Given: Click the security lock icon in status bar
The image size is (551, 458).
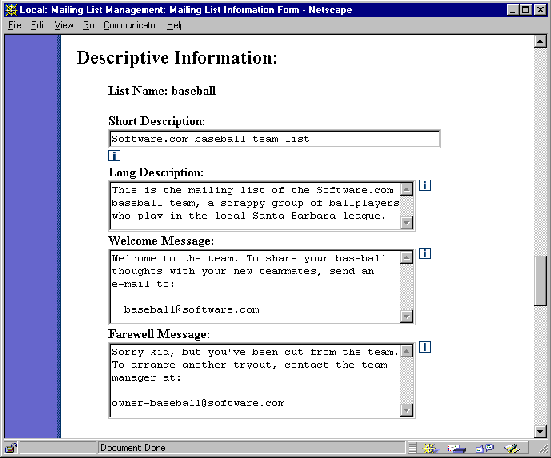Looking at the screenshot, I should (x=11, y=448).
